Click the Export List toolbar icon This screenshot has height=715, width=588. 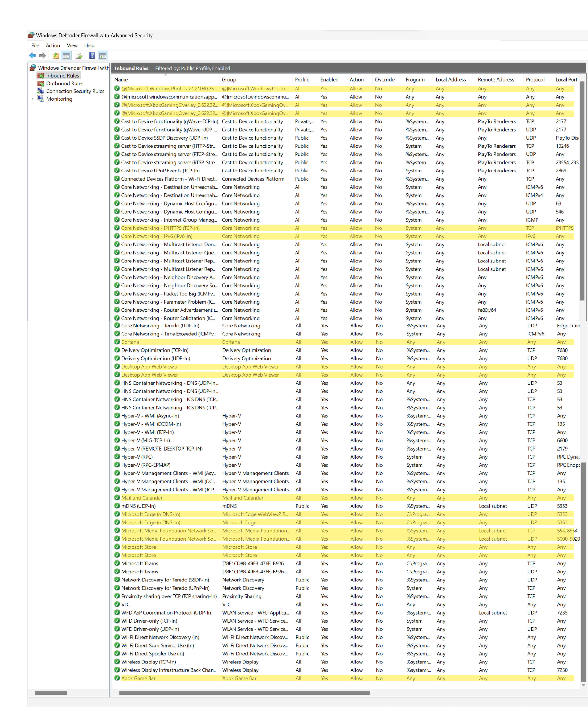pos(79,56)
